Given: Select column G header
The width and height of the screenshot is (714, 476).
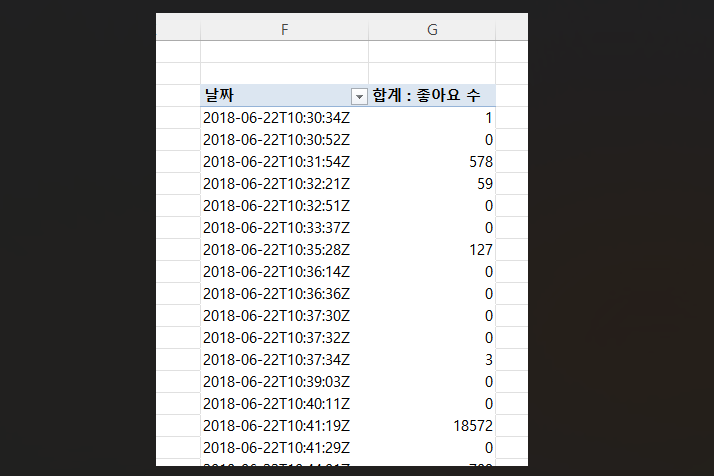Looking at the screenshot, I should pyautogui.click(x=432, y=30).
